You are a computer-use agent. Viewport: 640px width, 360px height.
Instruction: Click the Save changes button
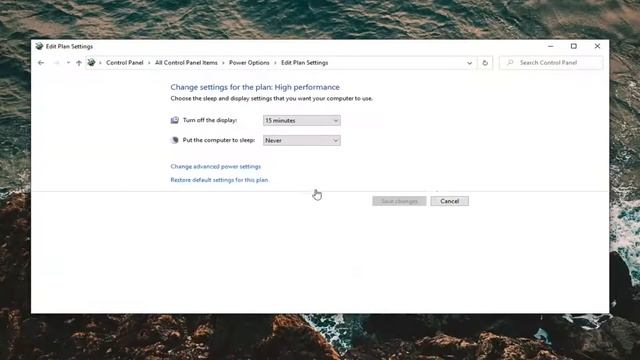[x=399, y=201]
